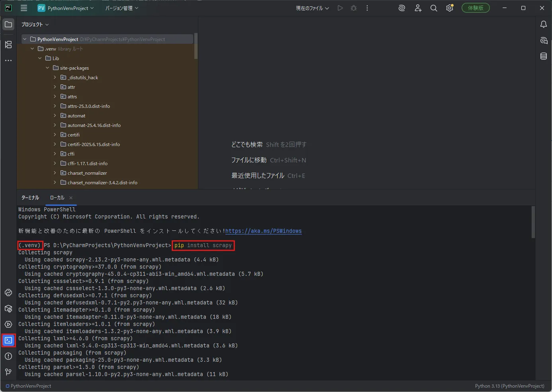Open the Python Console tool window

coord(8,293)
